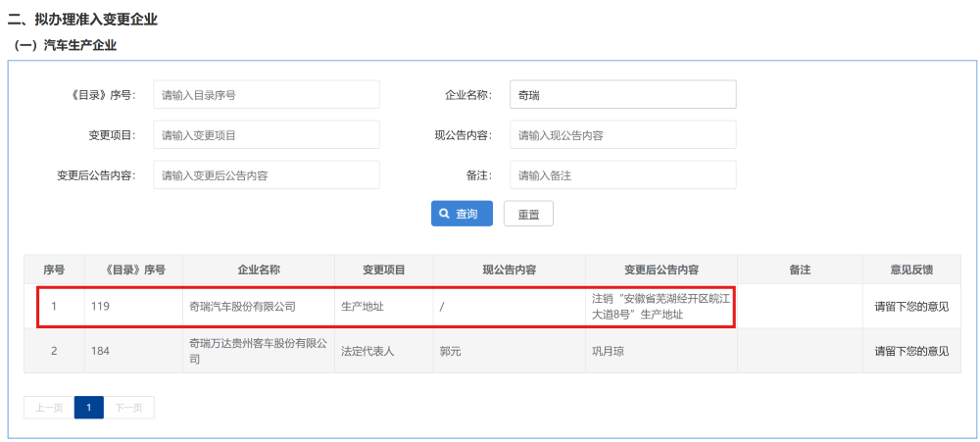Select the 巩月琼 changed content cell

pyautogui.click(x=661, y=352)
